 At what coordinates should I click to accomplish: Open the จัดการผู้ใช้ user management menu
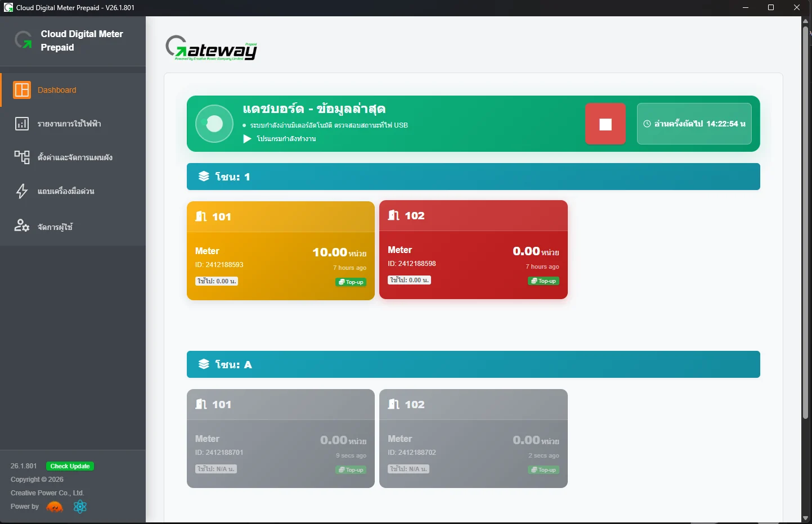tap(73, 227)
